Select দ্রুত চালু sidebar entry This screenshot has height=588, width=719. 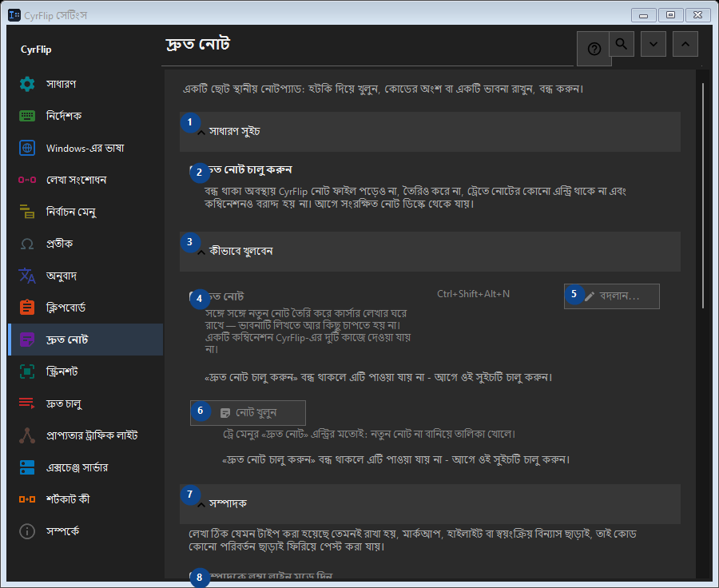point(85,403)
